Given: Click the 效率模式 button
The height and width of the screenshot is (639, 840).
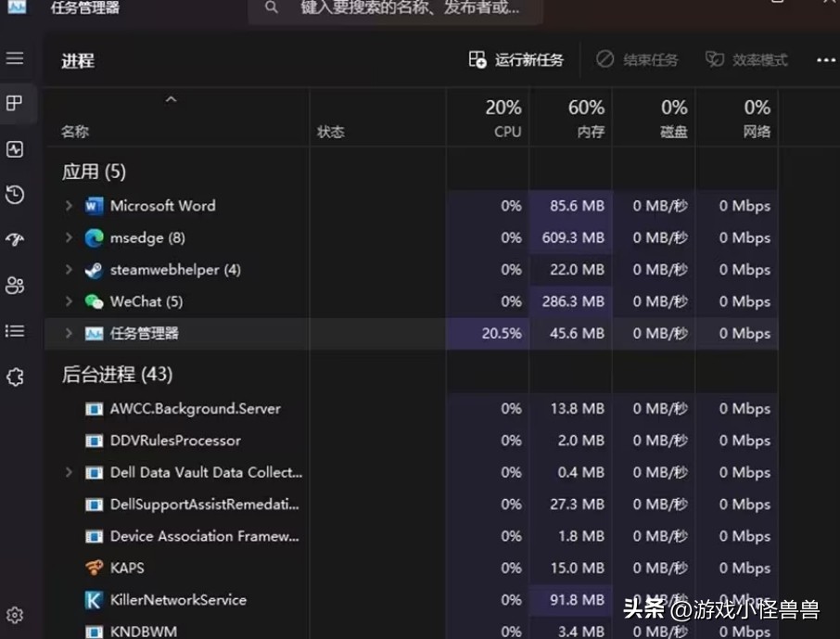Looking at the screenshot, I should [746, 60].
